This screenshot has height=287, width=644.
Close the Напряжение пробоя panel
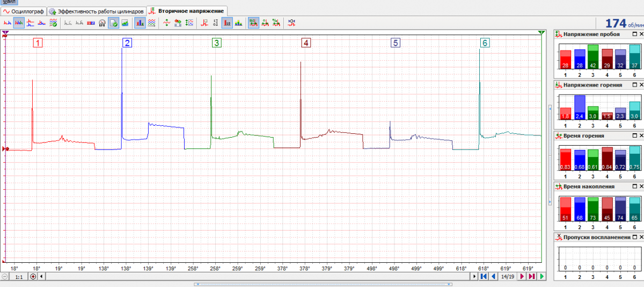coord(641,34)
